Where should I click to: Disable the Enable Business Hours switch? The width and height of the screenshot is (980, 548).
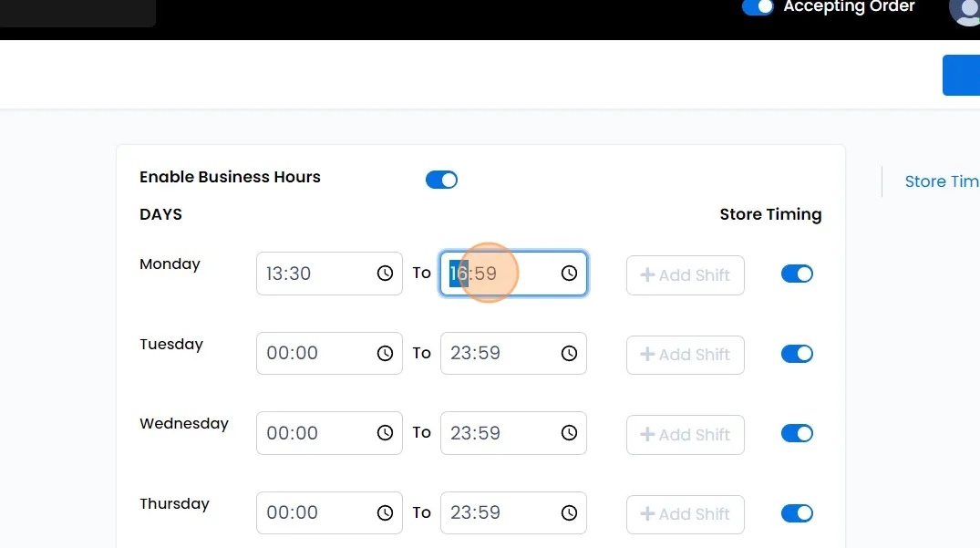click(441, 180)
